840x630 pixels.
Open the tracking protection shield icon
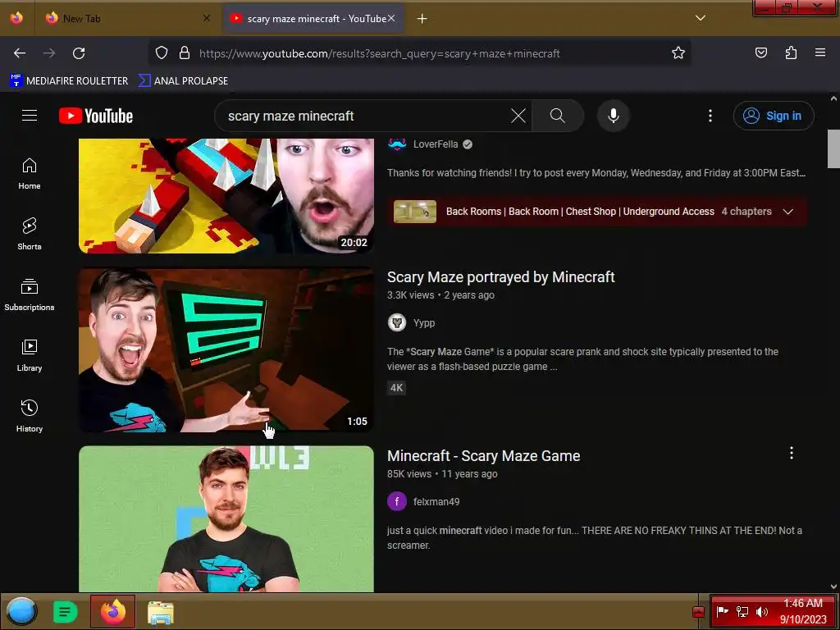[162, 53]
